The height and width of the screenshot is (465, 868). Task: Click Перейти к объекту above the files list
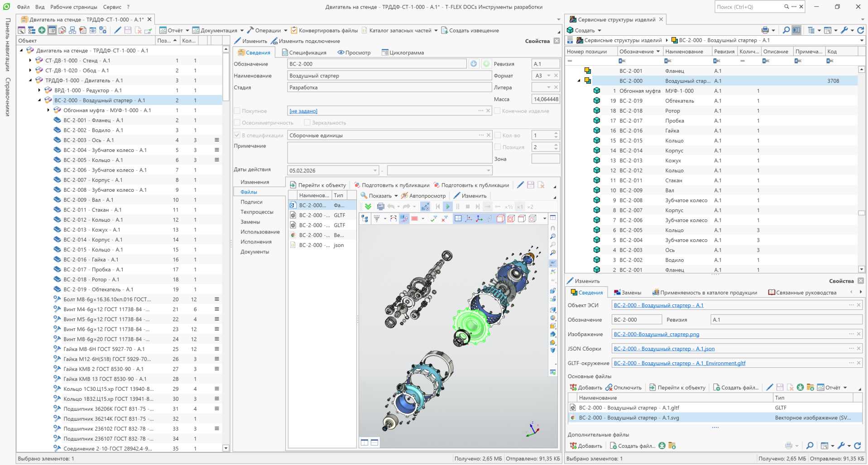[318, 185]
